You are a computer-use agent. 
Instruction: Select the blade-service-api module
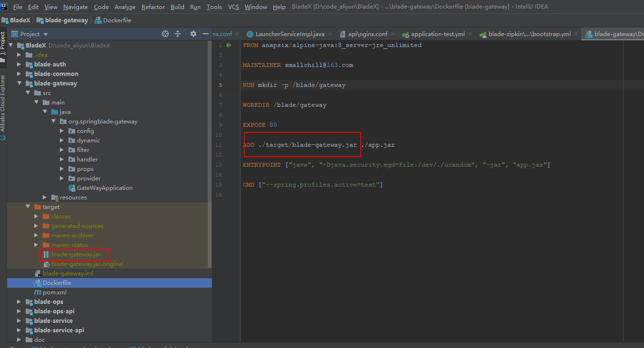click(x=59, y=330)
